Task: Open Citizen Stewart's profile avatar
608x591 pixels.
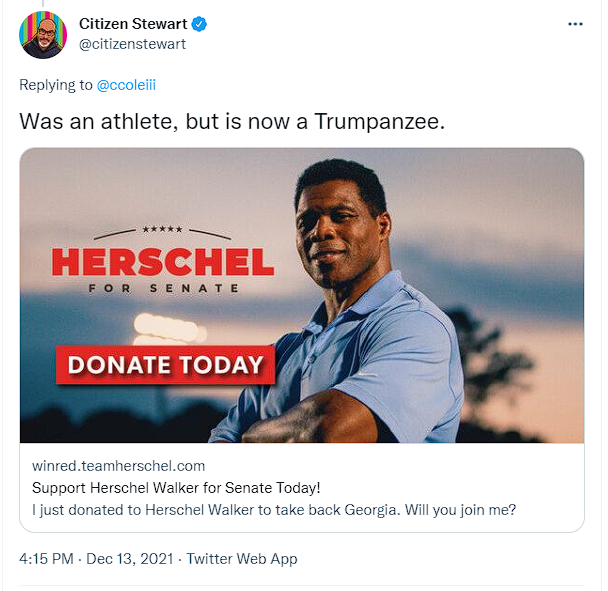Action: point(43,35)
